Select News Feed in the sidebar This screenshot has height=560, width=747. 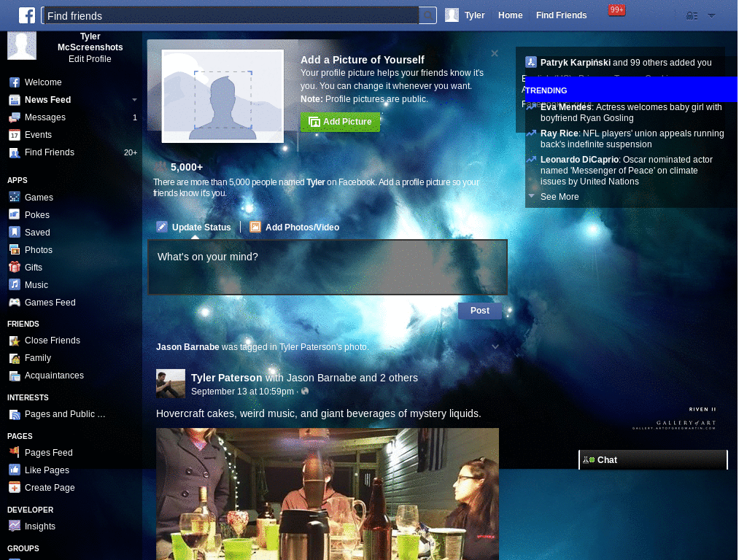[x=47, y=100]
